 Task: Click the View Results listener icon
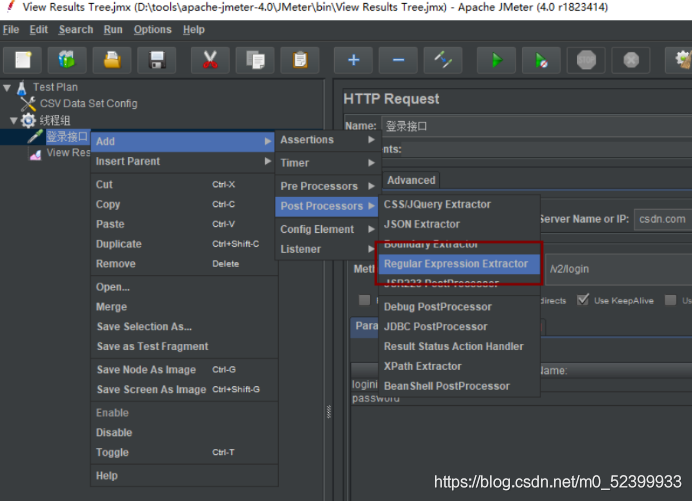pyautogui.click(x=35, y=154)
